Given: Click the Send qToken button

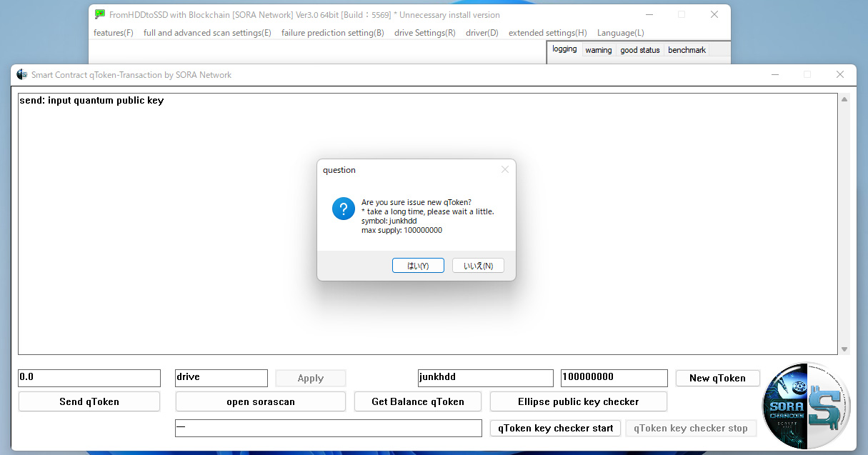Looking at the screenshot, I should click(x=89, y=401).
